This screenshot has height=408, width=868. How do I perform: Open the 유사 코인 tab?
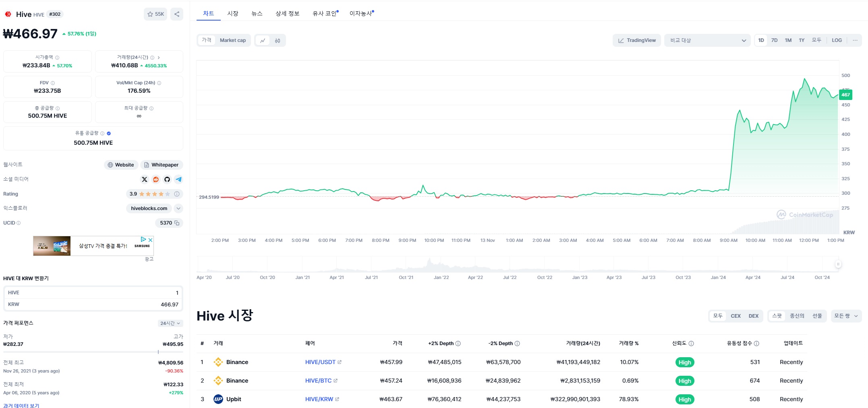pyautogui.click(x=325, y=13)
